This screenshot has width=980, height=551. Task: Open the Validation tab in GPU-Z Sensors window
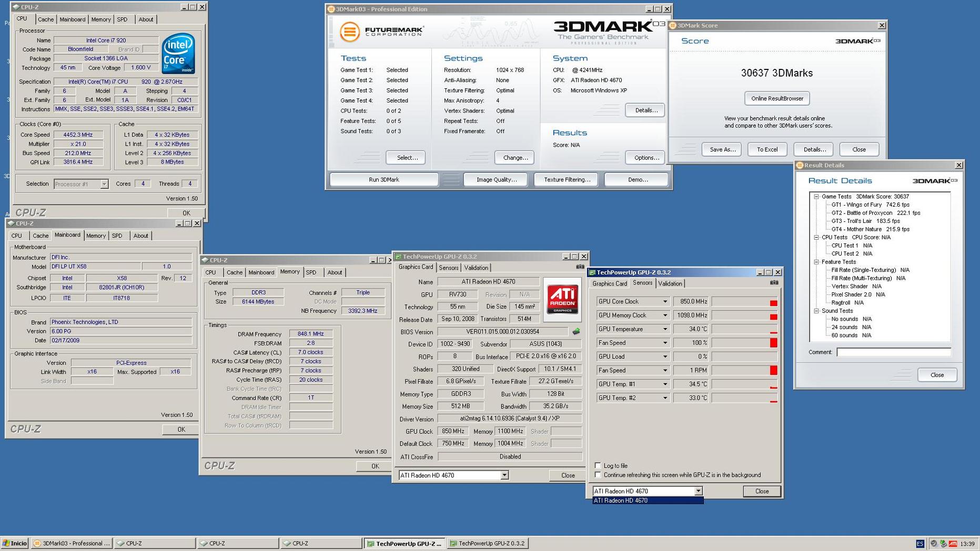point(670,283)
